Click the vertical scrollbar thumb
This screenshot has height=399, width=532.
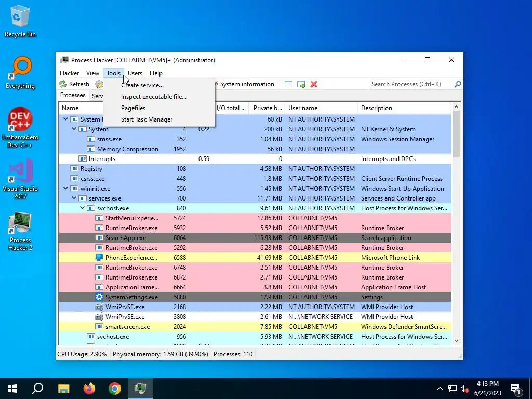pyautogui.click(x=456, y=135)
